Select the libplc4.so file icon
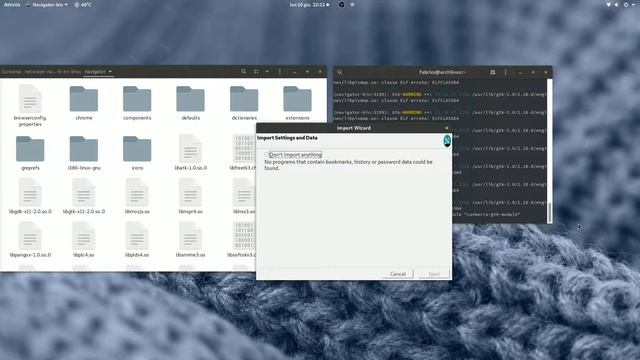The image size is (640, 360). pos(84,236)
